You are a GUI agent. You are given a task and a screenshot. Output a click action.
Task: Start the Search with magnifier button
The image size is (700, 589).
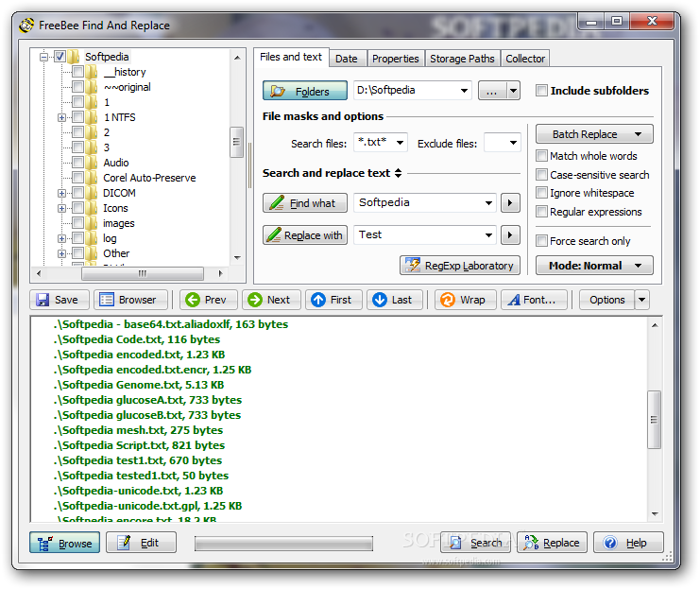pos(475,543)
